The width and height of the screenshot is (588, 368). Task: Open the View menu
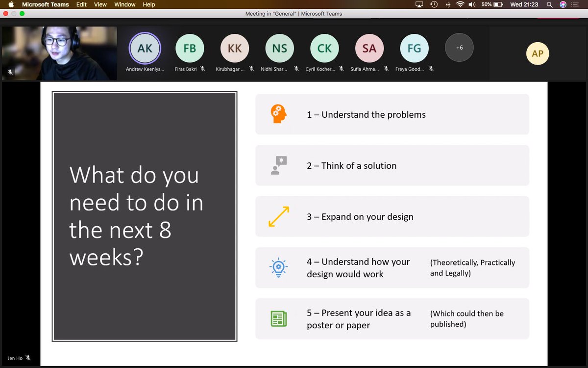point(100,4)
